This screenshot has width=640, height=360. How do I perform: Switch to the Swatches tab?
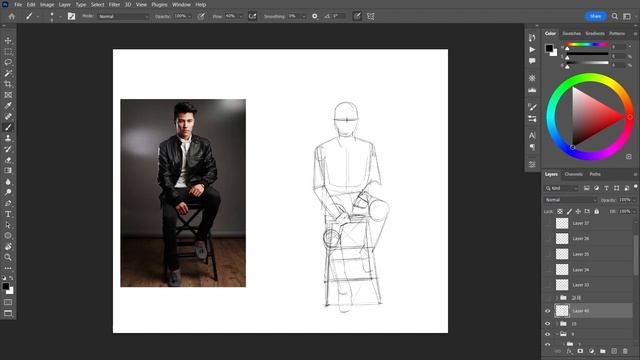pos(571,33)
